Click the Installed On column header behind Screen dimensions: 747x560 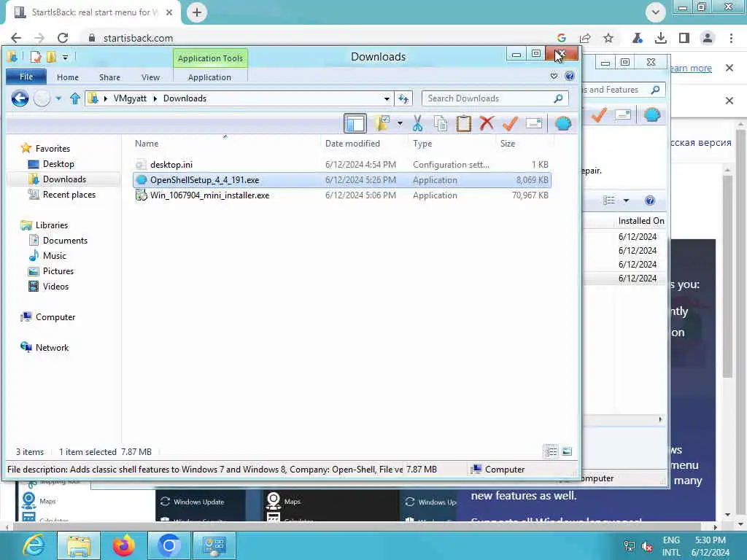tap(640, 221)
